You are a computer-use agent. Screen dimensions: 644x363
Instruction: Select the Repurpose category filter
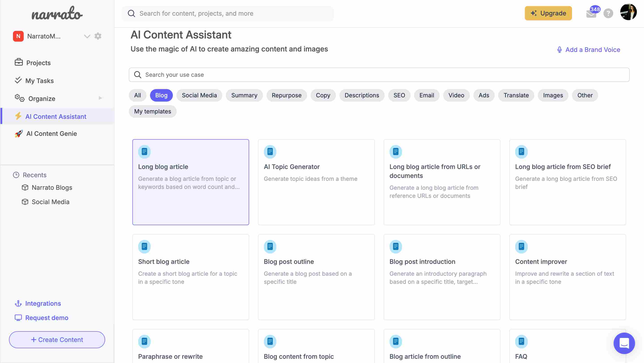pyautogui.click(x=286, y=95)
